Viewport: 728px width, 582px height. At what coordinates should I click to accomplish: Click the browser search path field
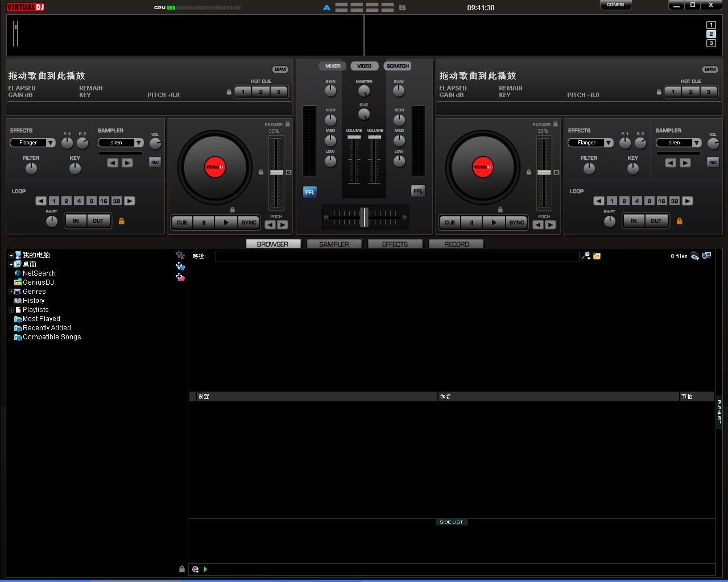tap(397, 256)
